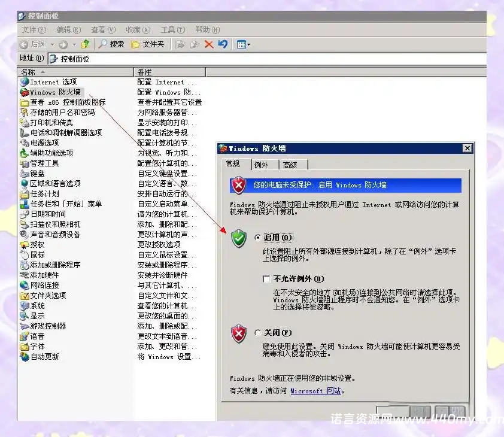
Task: Click the blue undo toolbar icon
Action: 223,44
